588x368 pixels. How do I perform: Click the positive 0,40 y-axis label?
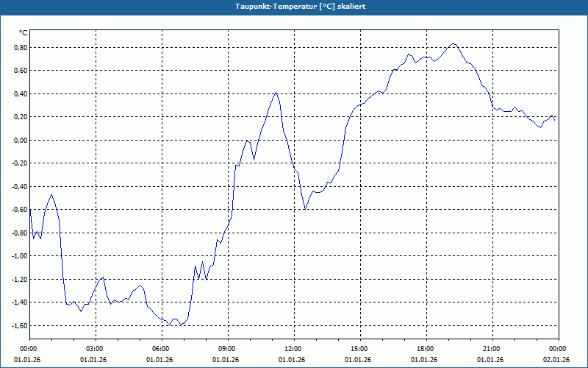20,94
